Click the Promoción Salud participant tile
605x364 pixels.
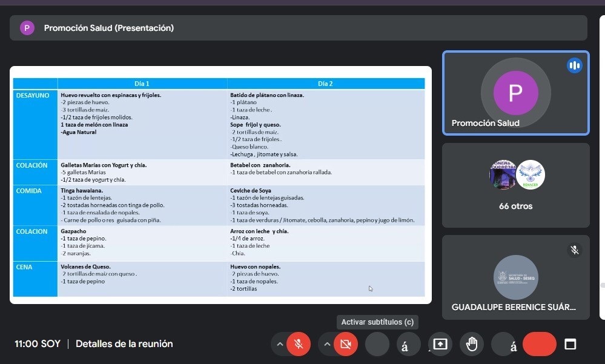[x=515, y=93]
